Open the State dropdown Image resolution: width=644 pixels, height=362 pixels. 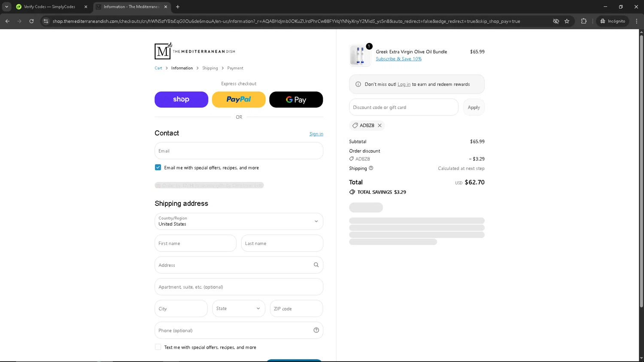click(x=239, y=308)
